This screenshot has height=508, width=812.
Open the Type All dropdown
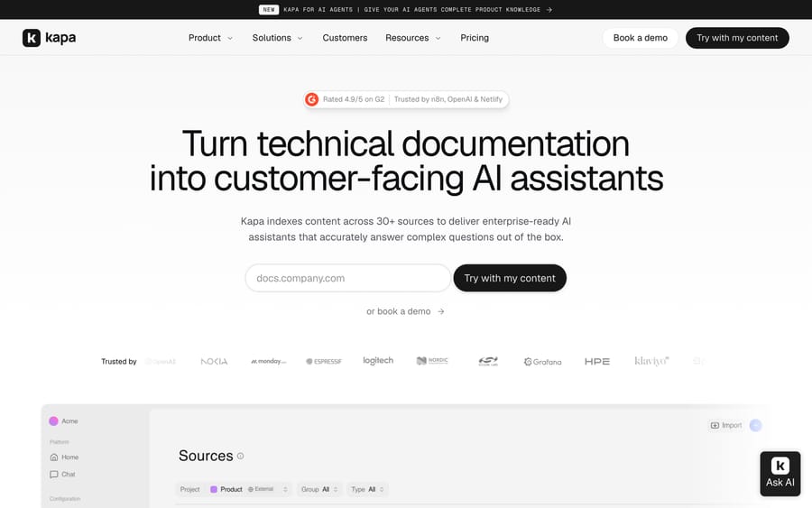(x=367, y=489)
